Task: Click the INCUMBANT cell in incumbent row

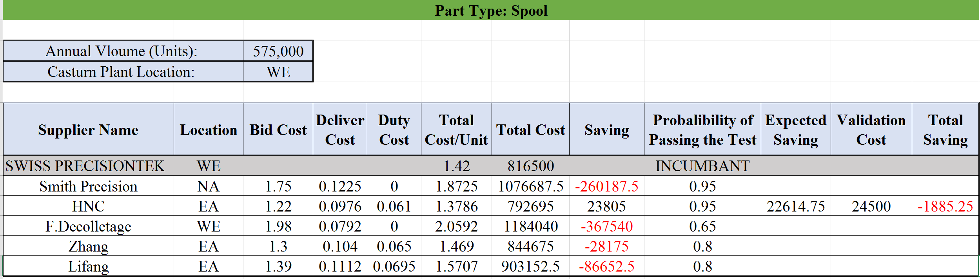Action: [x=702, y=166]
